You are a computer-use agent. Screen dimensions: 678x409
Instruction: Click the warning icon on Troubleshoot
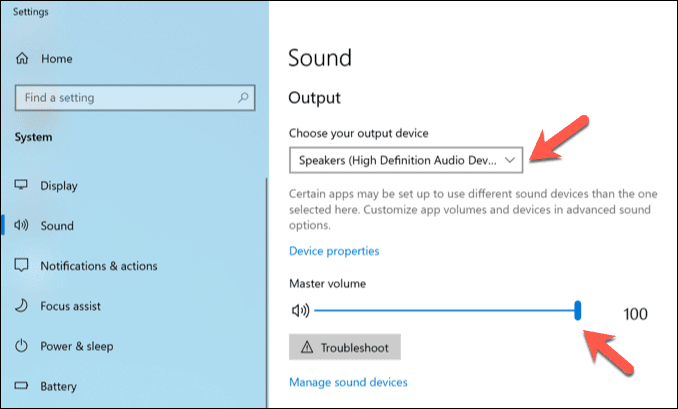tap(306, 347)
